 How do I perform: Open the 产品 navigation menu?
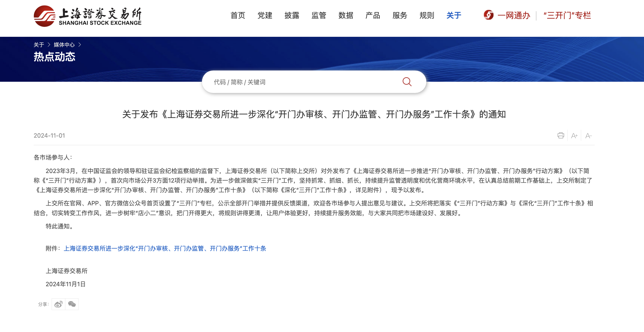tap(373, 15)
